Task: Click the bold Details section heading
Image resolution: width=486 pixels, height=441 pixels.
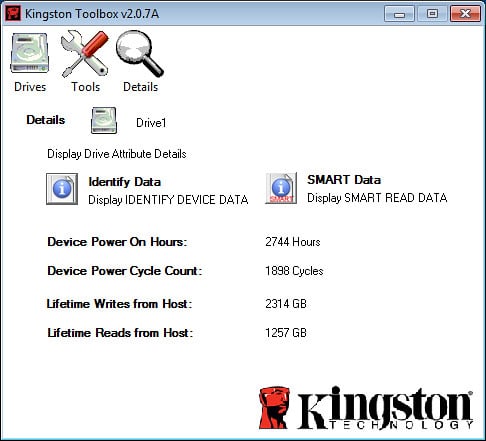Action: (46, 120)
